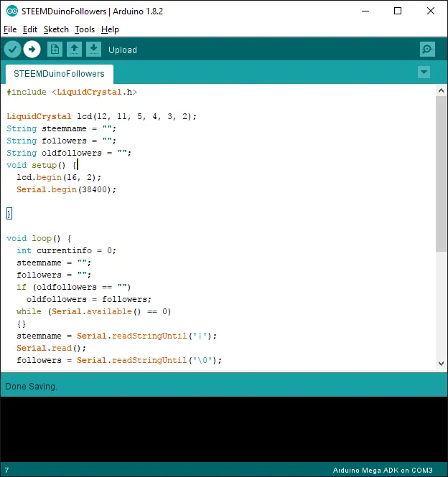448x477 pixels.
Task: Click the Arduino logo in title bar
Action: pos(12,11)
